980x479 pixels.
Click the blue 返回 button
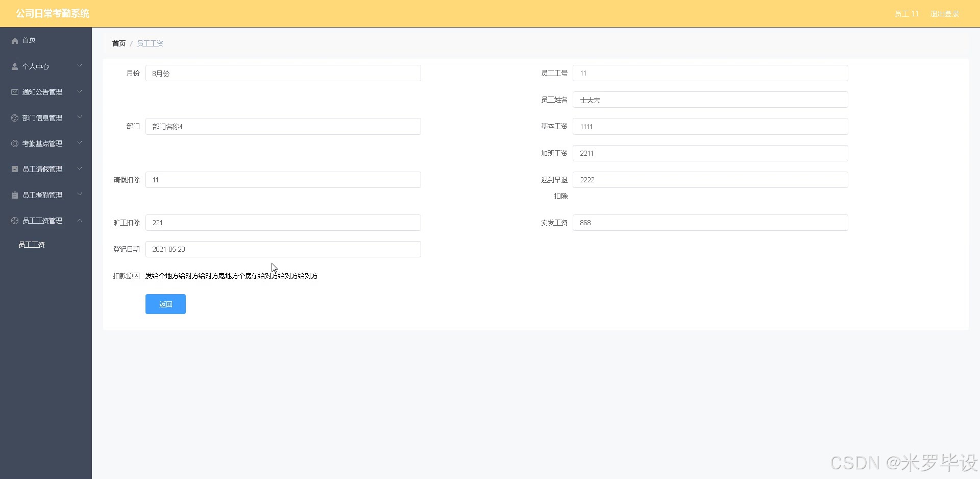coord(165,304)
